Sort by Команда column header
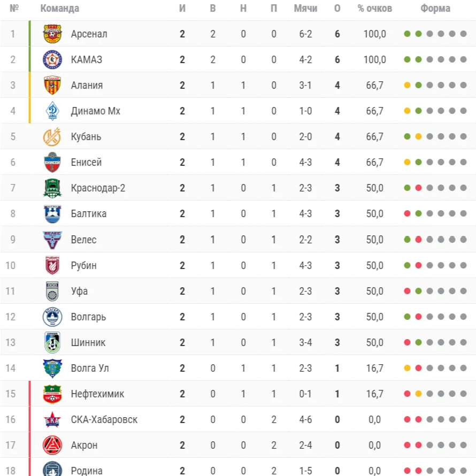Viewport: 476px width, 476px height. pos(60,8)
